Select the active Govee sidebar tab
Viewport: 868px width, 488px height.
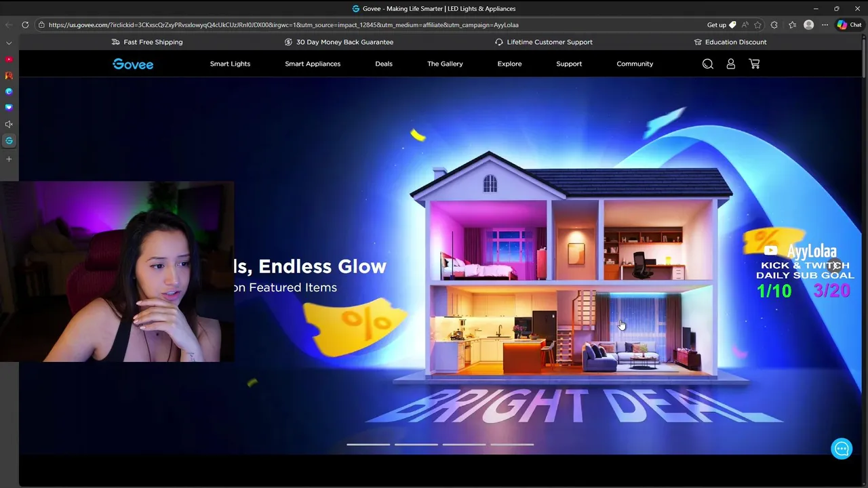[x=9, y=141]
